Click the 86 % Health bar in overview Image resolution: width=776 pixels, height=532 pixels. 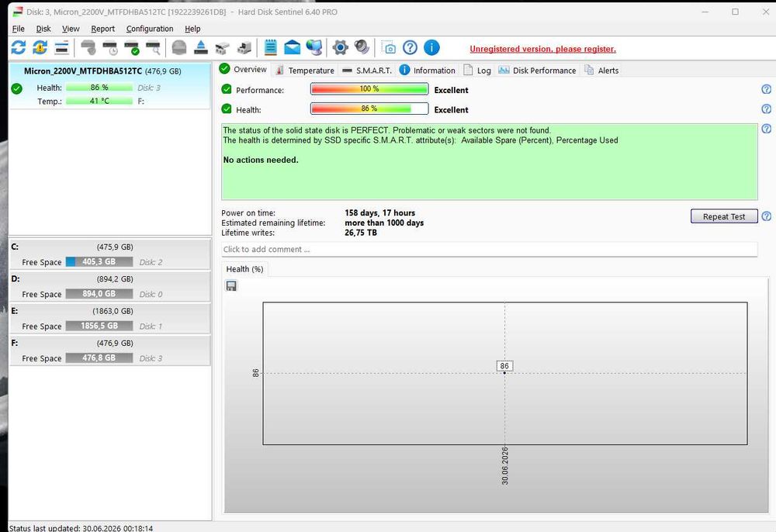click(369, 109)
